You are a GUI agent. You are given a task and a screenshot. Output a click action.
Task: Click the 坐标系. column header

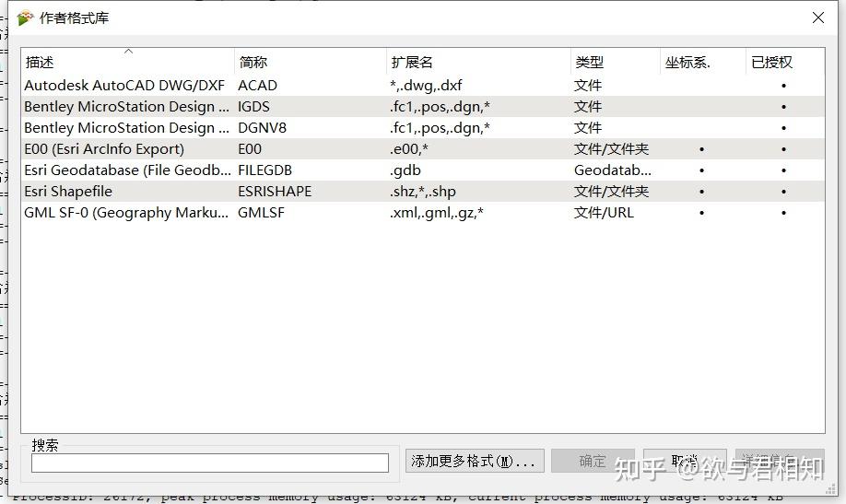(x=703, y=62)
